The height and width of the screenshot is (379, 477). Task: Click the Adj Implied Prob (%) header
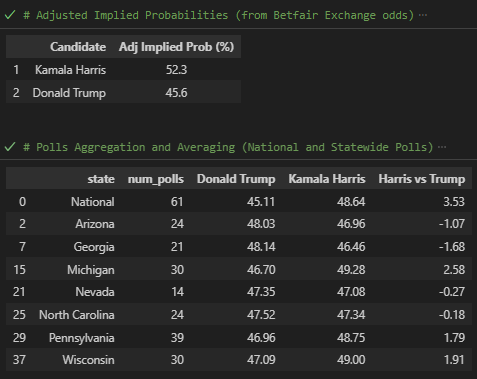tap(176, 47)
